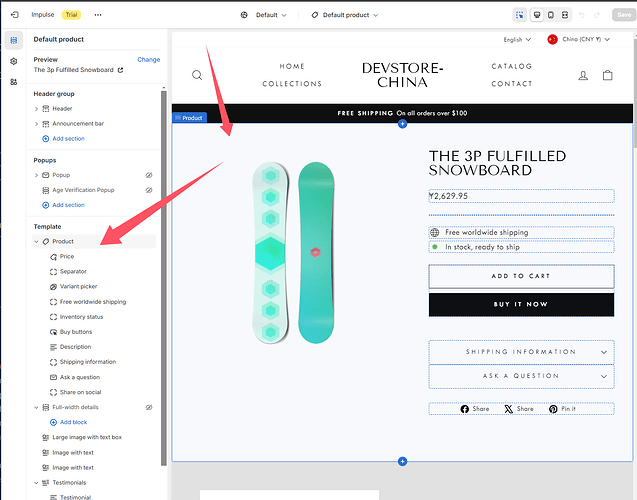
Task: Click the sidebar vertical scrollbar
Action: pos(164,278)
